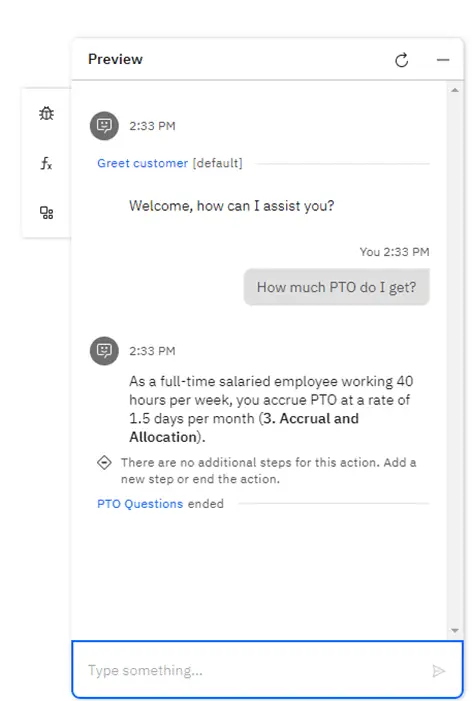Minimize the Preview panel
This screenshot has width=472, height=701.
click(443, 60)
